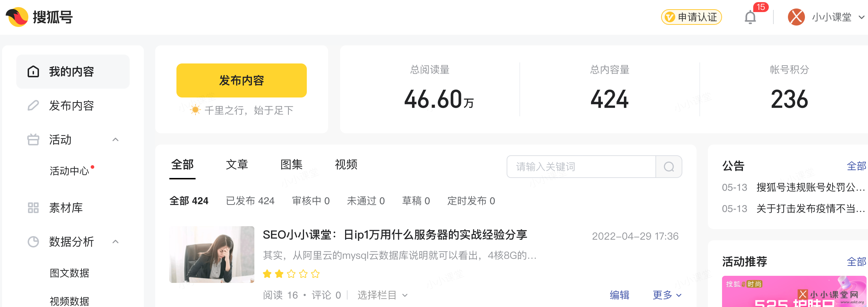Collapse the 数据分析 sidebar section
The height and width of the screenshot is (307, 868).
[115, 242]
